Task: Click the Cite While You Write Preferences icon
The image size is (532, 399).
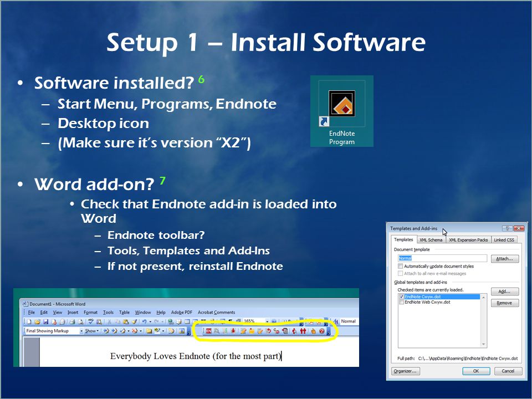Action: (x=314, y=331)
